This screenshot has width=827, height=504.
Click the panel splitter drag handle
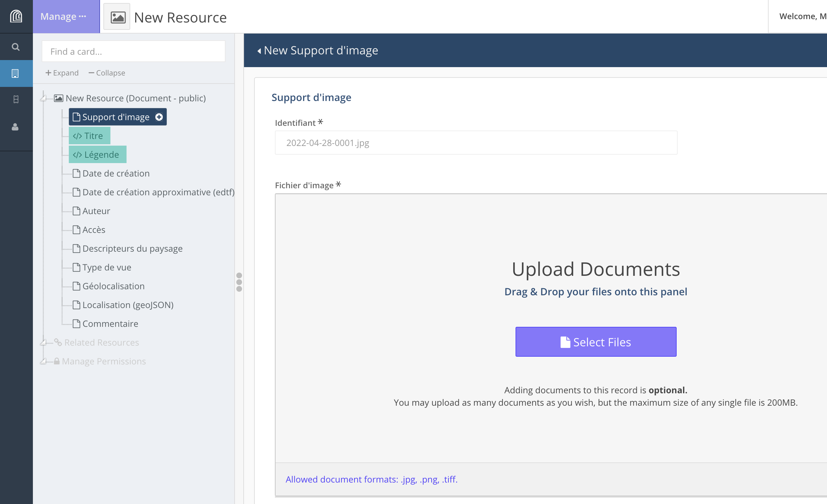239,282
